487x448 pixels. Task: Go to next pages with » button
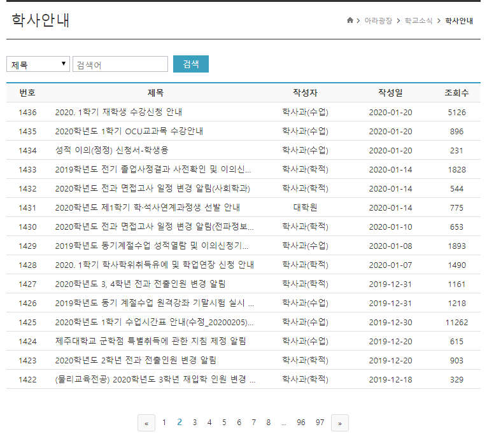340,423
